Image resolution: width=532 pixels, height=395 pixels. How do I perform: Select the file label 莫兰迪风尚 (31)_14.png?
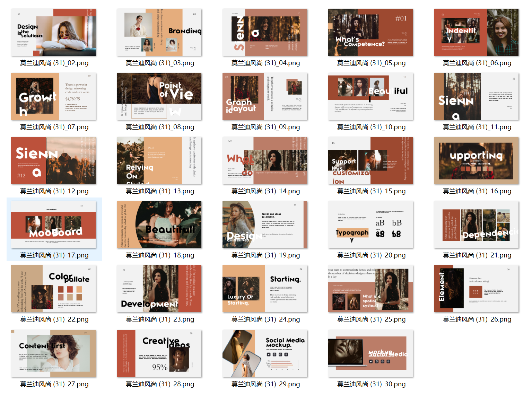265,191
